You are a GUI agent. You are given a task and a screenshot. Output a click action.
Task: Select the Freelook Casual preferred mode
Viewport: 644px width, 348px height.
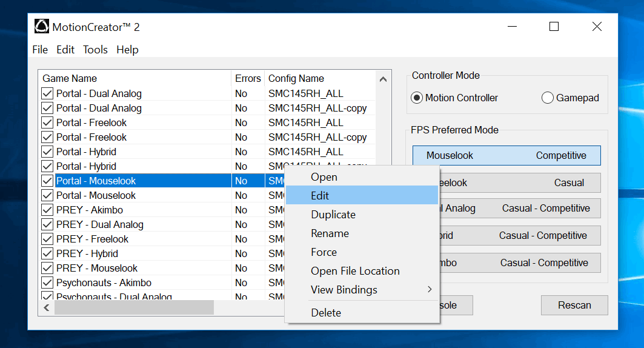point(520,183)
